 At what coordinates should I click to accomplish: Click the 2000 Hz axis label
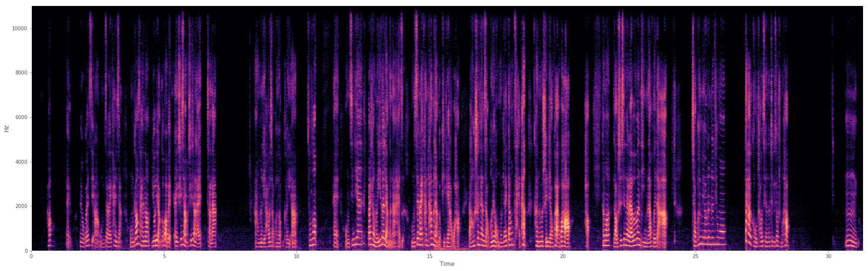click(21, 206)
